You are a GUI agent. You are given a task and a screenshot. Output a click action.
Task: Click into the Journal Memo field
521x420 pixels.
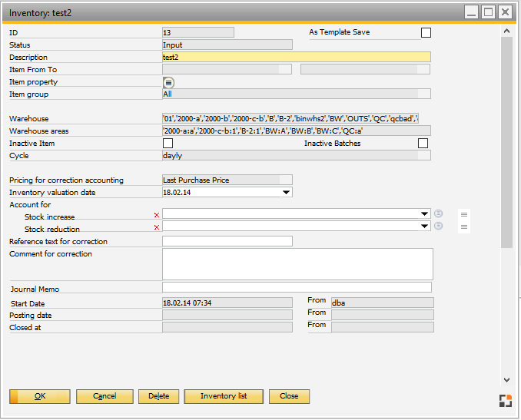click(x=297, y=288)
